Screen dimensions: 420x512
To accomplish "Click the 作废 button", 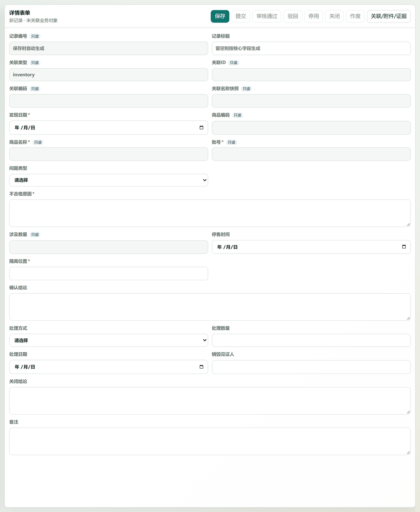I will 355,16.
